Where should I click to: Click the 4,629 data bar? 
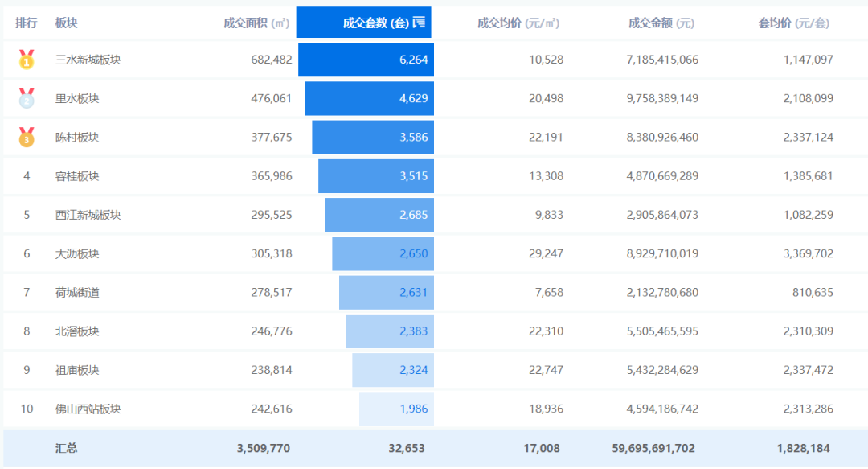369,98
